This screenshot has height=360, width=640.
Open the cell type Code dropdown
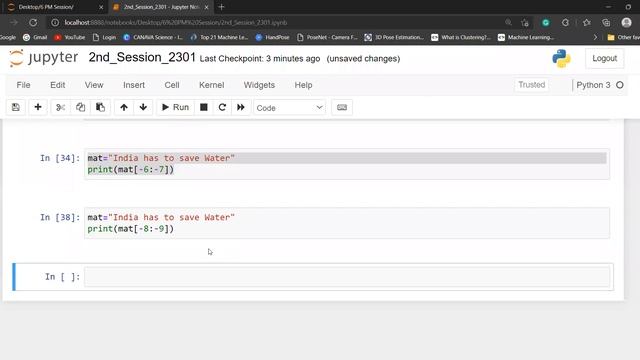coord(289,108)
